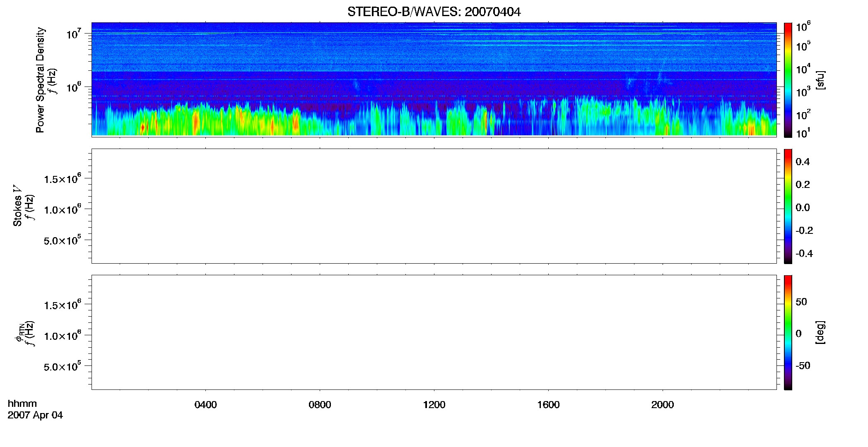Click the [deg] colorbar unit label
Image resolution: width=868 pixels, height=447 pixels.
tap(820, 332)
